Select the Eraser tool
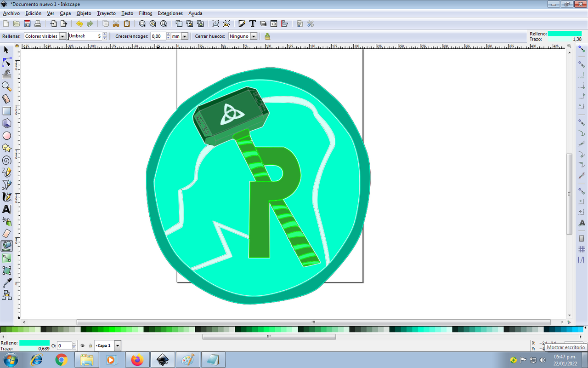Viewport: 588px width, 368px height. [6, 234]
